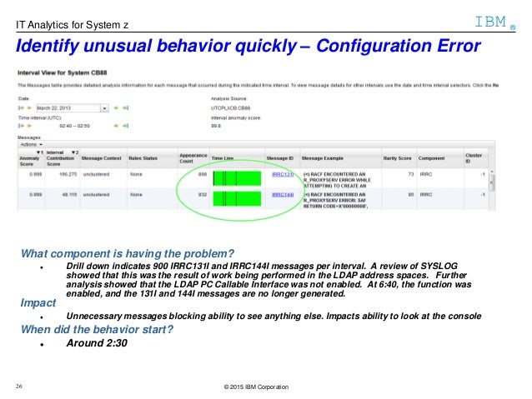Select contribution score 48.115 cell
Viewport: 532px width, 399px height.
pos(69,195)
